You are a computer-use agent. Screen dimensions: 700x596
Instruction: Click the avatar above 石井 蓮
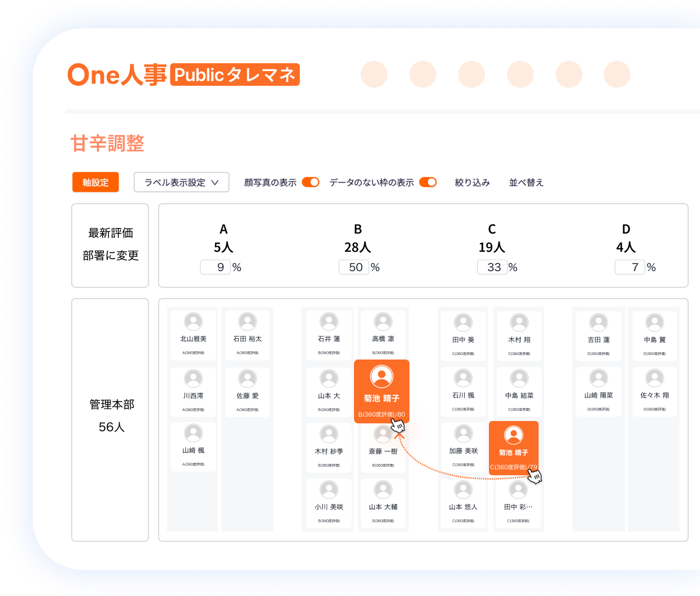pos(329,322)
